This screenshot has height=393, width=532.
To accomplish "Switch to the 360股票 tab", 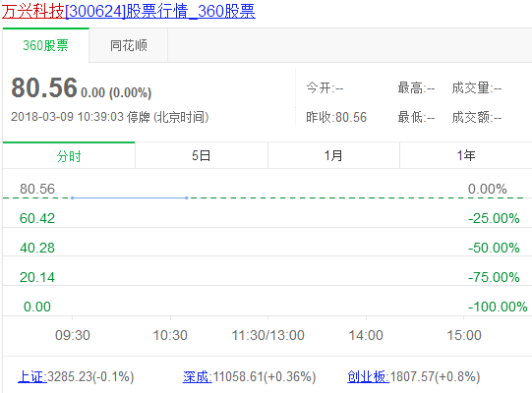I will tap(46, 45).
